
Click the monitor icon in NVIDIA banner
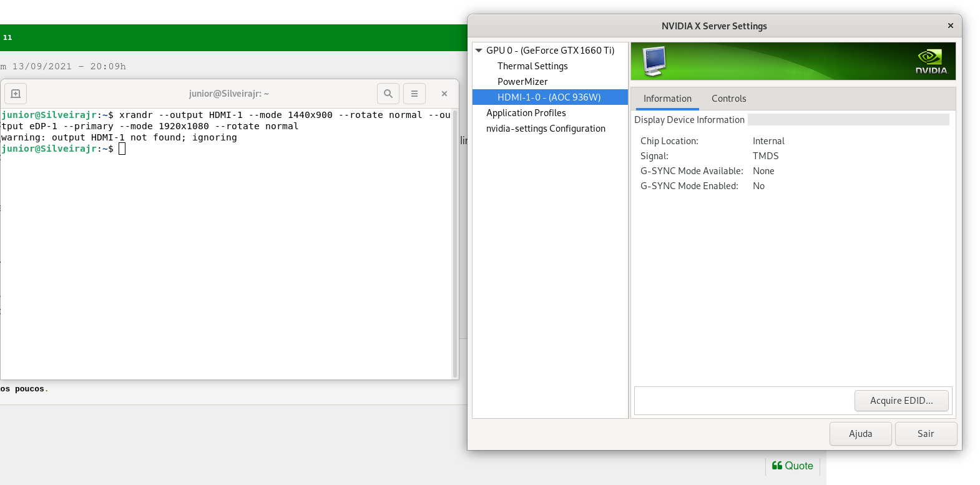click(654, 61)
